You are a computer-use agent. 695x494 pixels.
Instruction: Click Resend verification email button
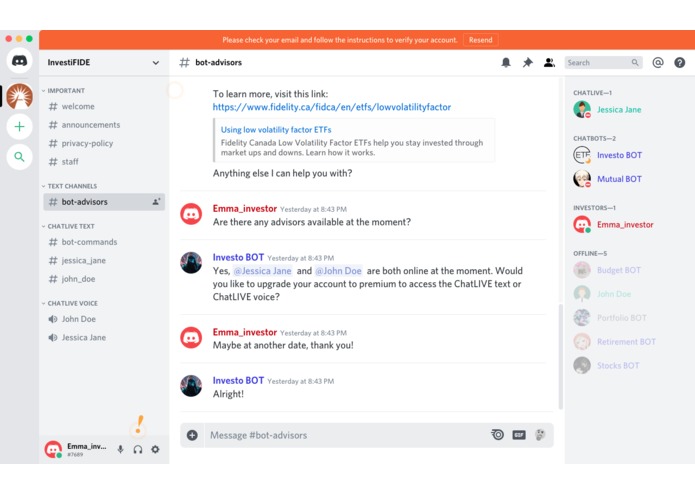click(480, 40)
